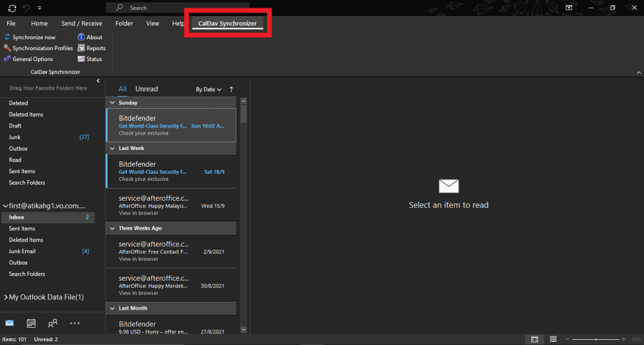Collapse the Last Week message group

[x=112, y=148]
